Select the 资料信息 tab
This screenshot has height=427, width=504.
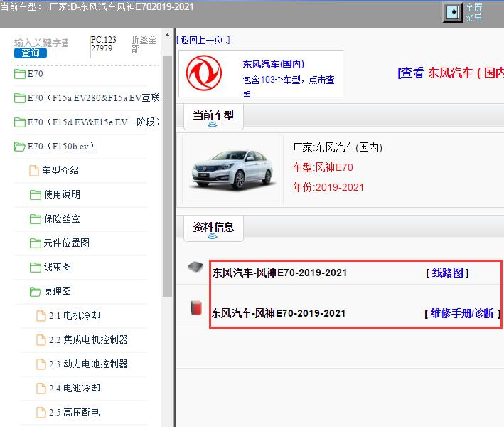point(213,228)
